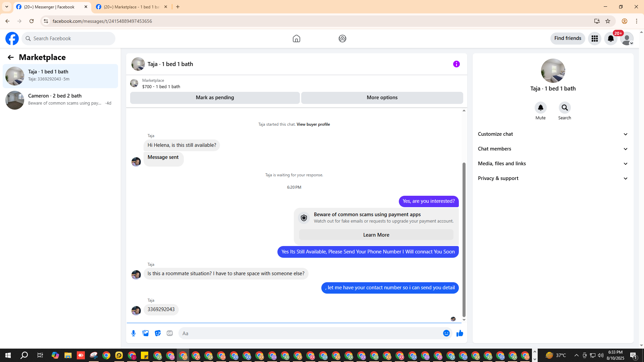Attach a photo using image icon
This screenshot has height=362, width=644.
pos(146,333)
